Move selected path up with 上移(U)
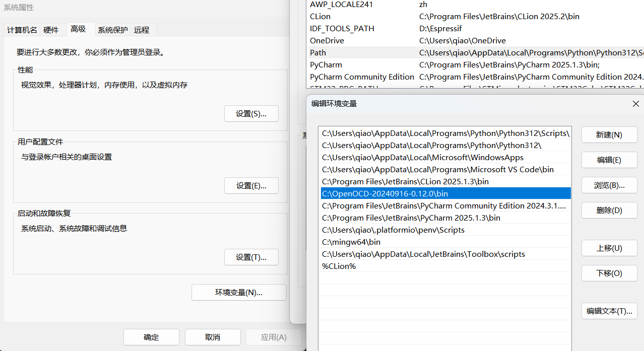This screenshot has height=351, width=644. (x=609, y=248)
